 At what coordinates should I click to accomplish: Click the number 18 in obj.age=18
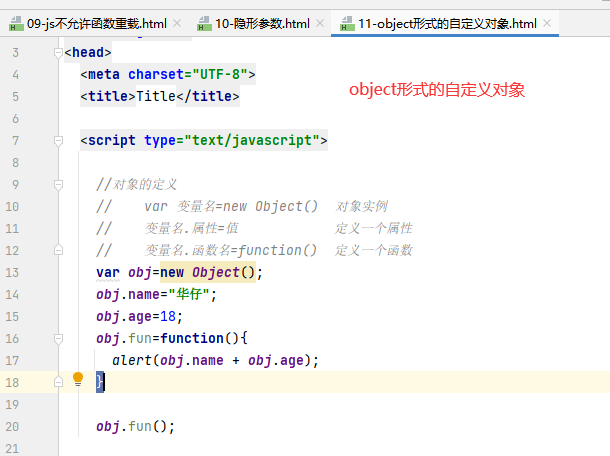tap(168, 316)
